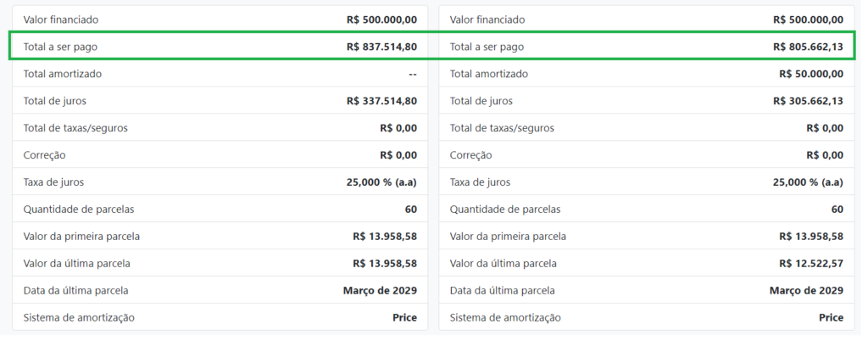Select the right Taxa de juros label

tap(480, 182)
